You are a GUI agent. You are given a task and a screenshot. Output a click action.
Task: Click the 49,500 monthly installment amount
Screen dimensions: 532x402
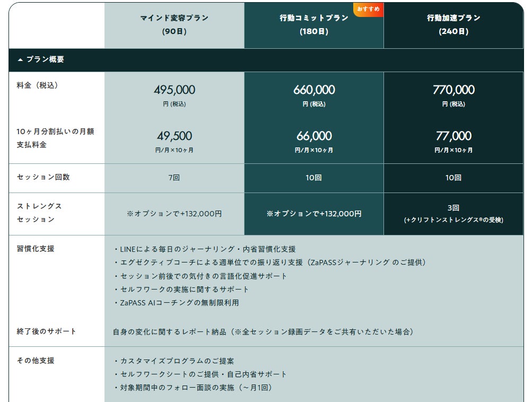coord(174,136)
